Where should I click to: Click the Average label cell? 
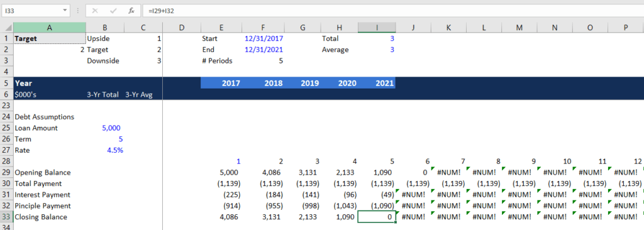(339, 50)
